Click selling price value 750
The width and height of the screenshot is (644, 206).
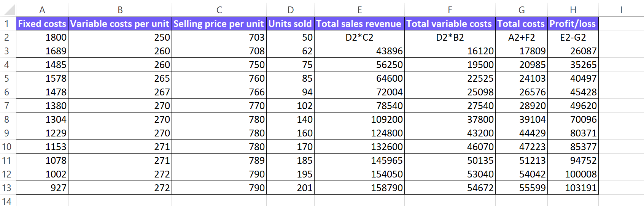[219, 65]
